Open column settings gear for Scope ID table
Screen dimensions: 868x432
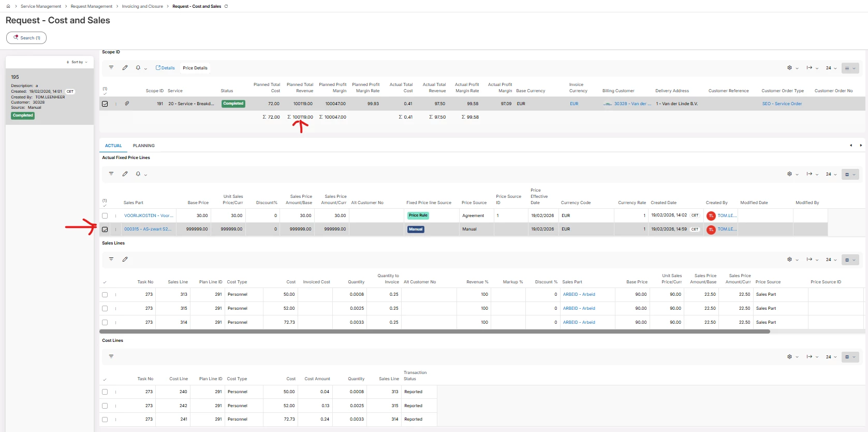(789, 68)
